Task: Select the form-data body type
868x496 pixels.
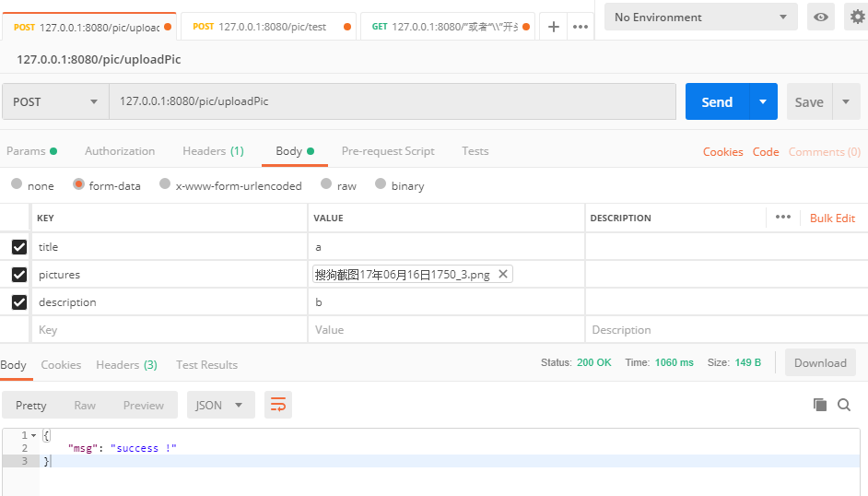Action: pyautogui.click(x=78, y=183)
